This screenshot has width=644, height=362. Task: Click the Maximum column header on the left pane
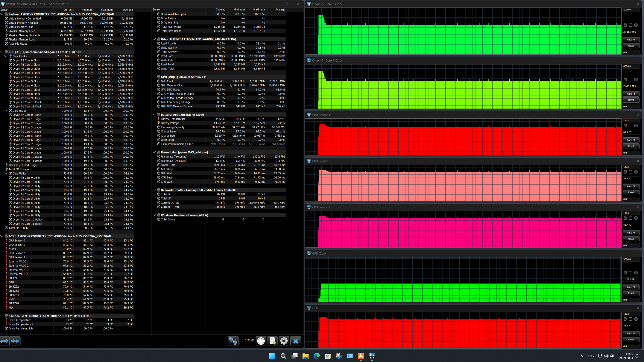click(x=106, y=9)
